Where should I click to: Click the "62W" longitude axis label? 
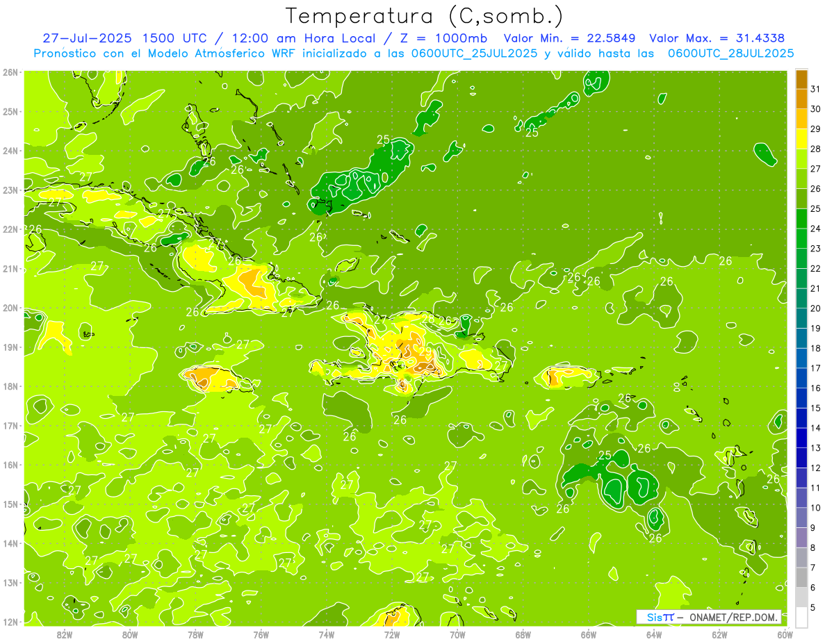pyautogui.click(x=719, y=634)
